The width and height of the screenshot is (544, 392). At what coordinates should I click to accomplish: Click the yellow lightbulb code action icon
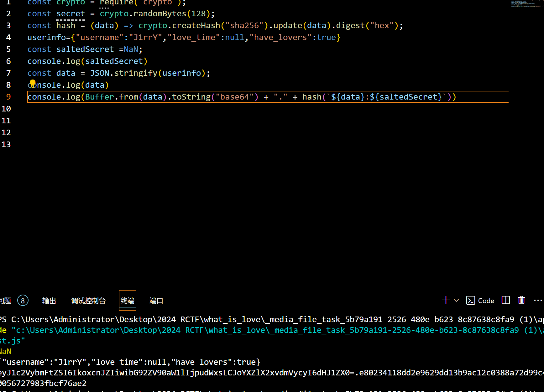coord(33,83)
